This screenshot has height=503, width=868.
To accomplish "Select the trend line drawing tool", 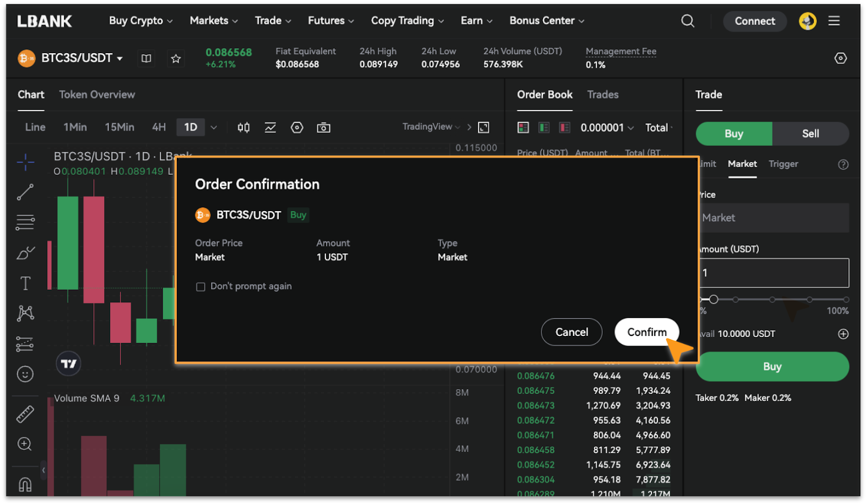I will coord(25,192).
